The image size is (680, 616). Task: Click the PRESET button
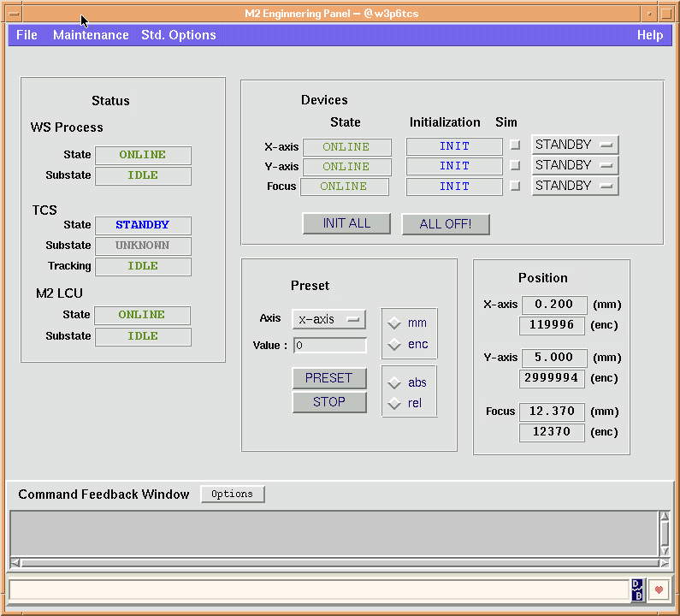(329, 378)
